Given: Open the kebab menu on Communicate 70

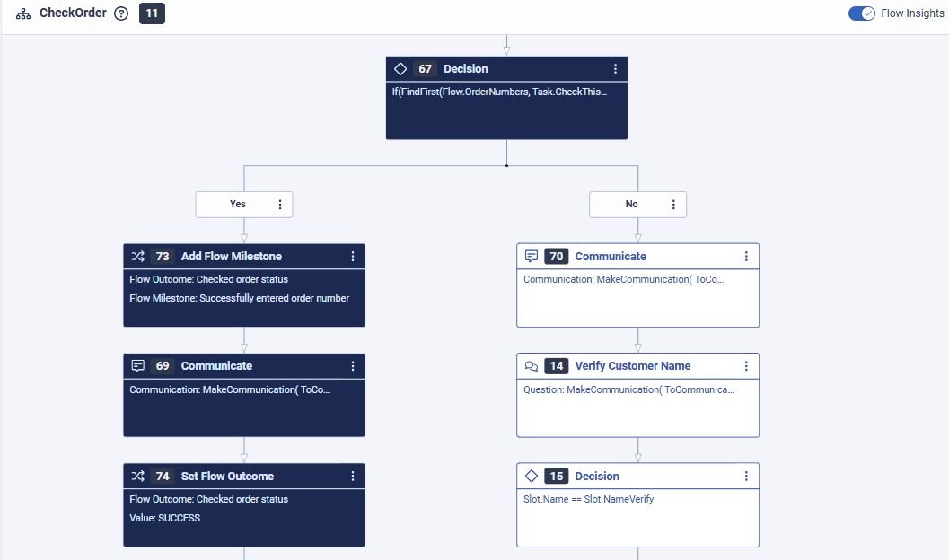Looking at the screenshot, I should [746, 256].
